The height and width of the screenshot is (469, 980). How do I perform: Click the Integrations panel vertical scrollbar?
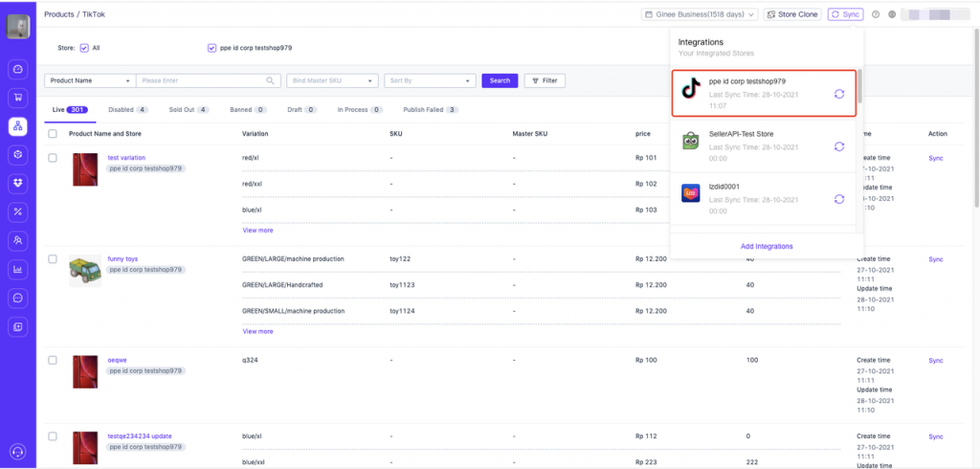[860, 86]
